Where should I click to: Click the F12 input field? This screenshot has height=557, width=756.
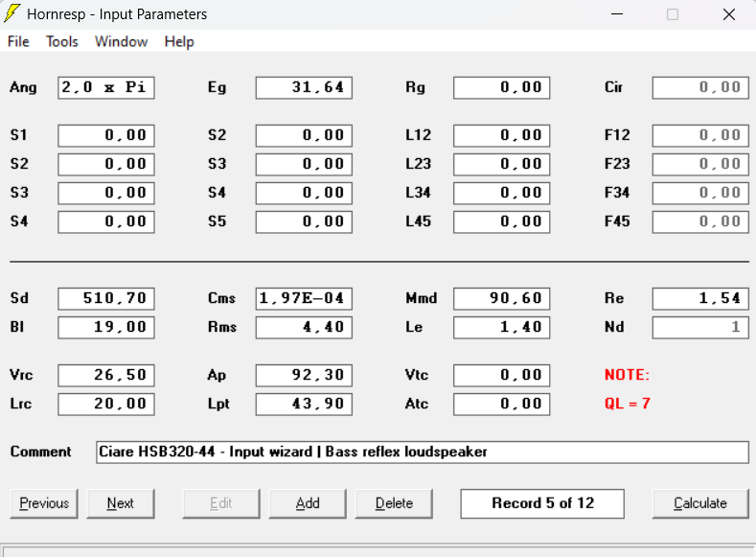[x=700, y=135]
